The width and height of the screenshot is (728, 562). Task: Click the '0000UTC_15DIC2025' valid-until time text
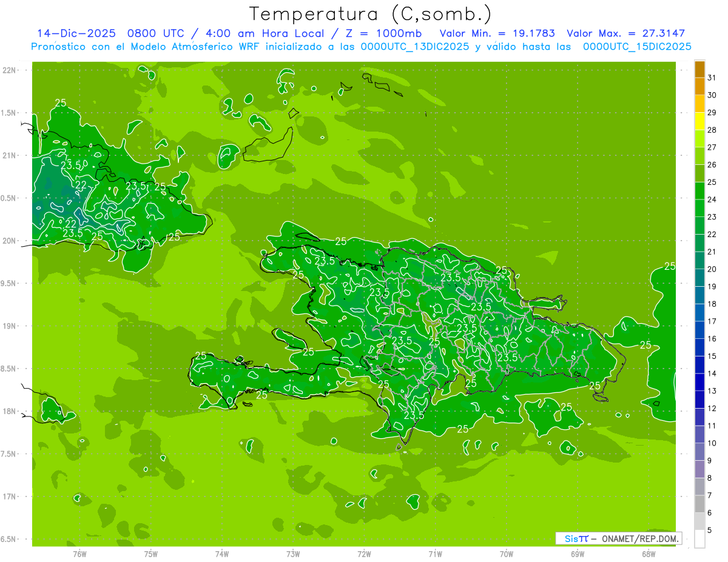tap(637, 47)
